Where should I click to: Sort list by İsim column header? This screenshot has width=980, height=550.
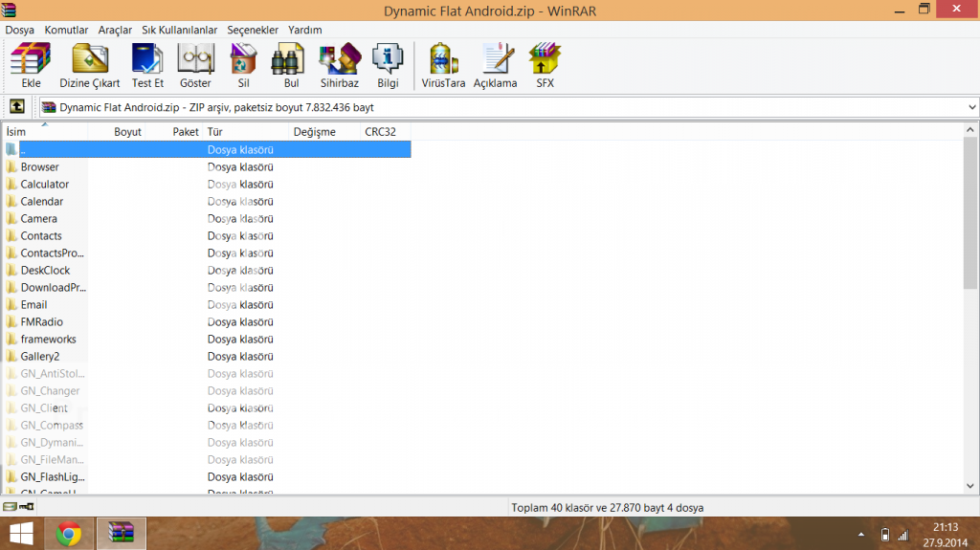(44, 132)
